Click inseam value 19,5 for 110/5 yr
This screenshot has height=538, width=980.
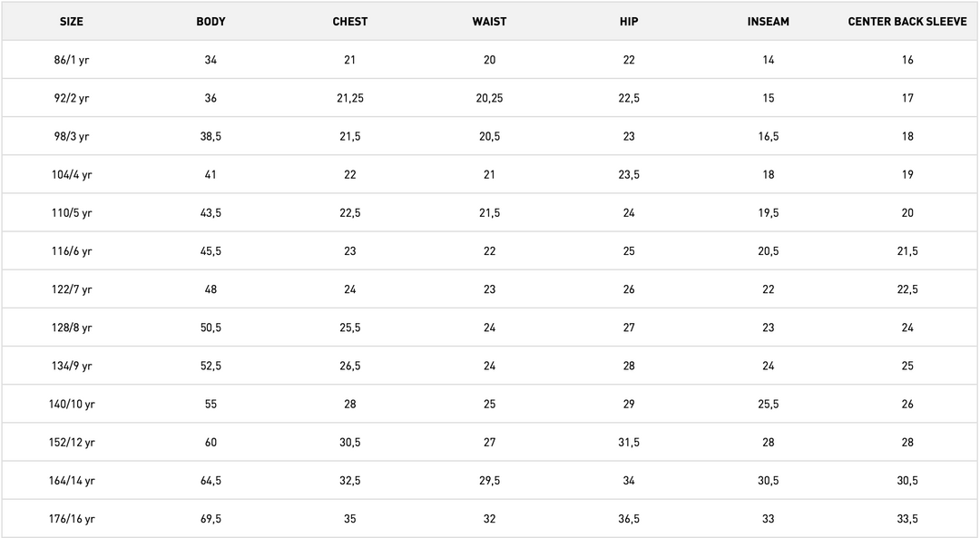click(768, 213)
